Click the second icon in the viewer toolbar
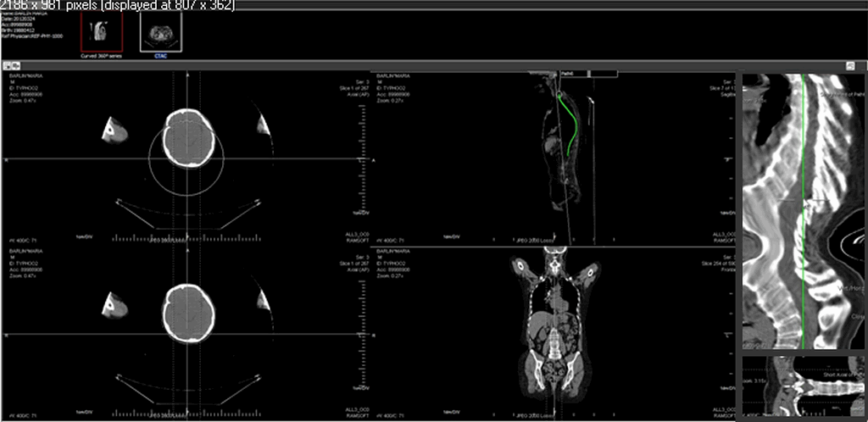The height and width of the screenshot is (422, 868). pos(16,65)
